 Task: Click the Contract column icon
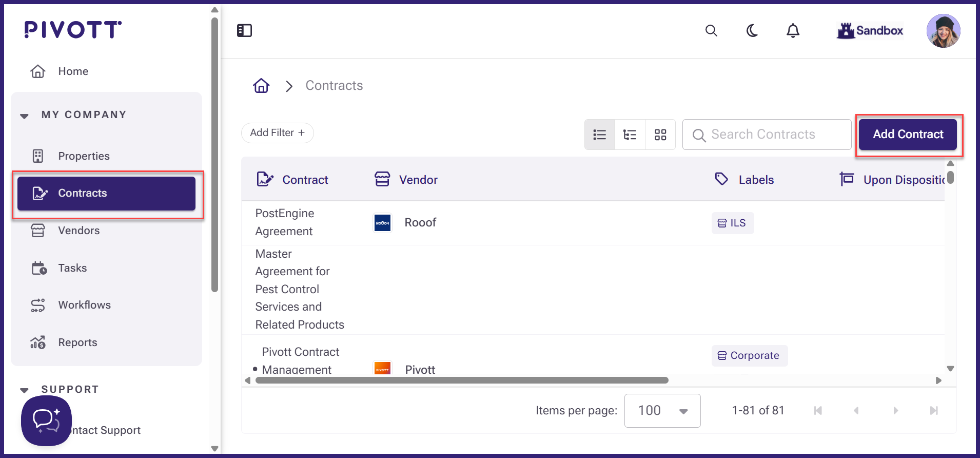pyautogui.click(x=265, y=179)
